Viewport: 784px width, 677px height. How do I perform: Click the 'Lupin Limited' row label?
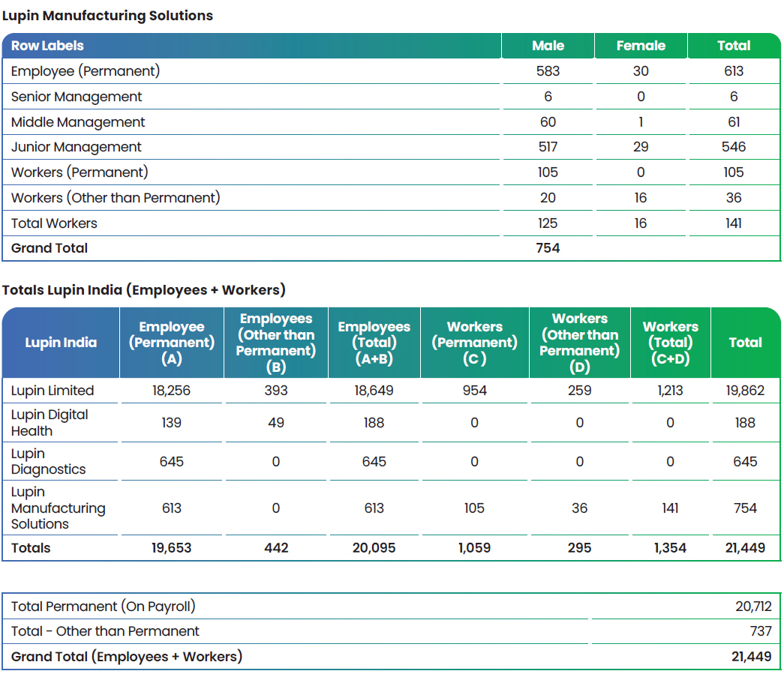[53, 391]
